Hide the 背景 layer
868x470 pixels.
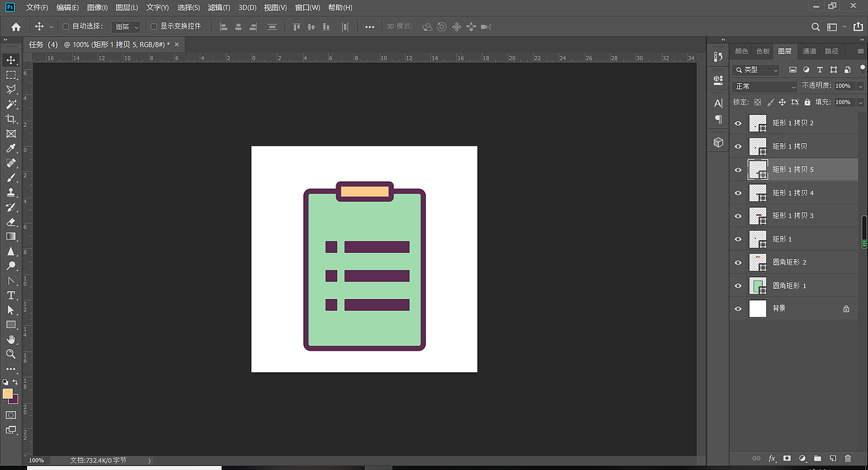coord(738,309)
